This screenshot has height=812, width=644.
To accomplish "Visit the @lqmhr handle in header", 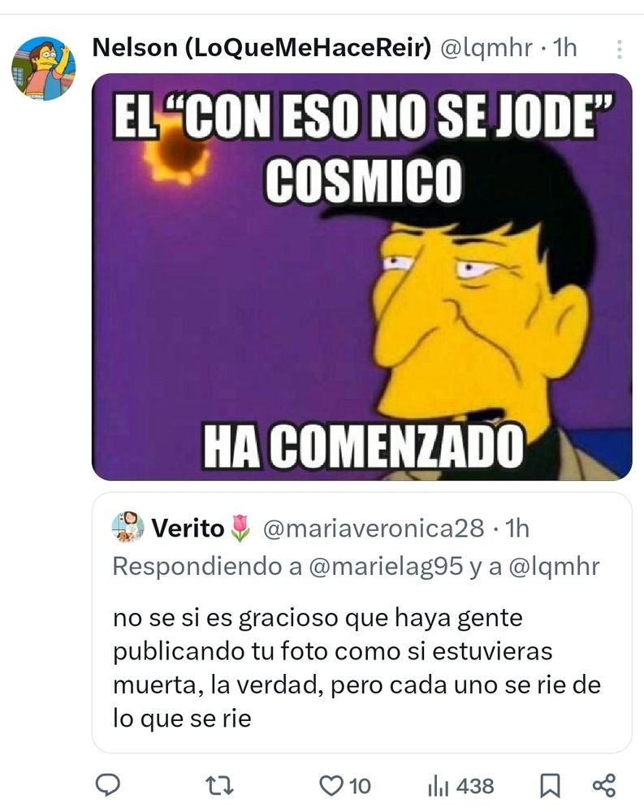I will pyautogui.click(x=486, y=48).
